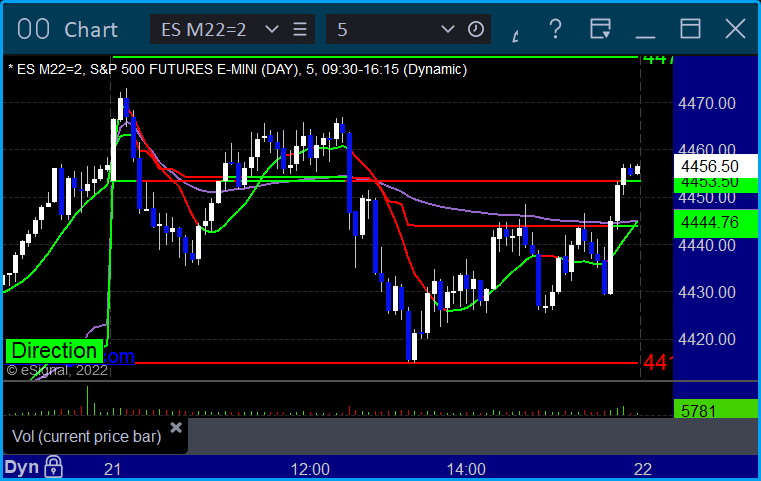Click the 21 date label on time axis
This screenshot has height=481, width=761.
[x=113, y=469]
